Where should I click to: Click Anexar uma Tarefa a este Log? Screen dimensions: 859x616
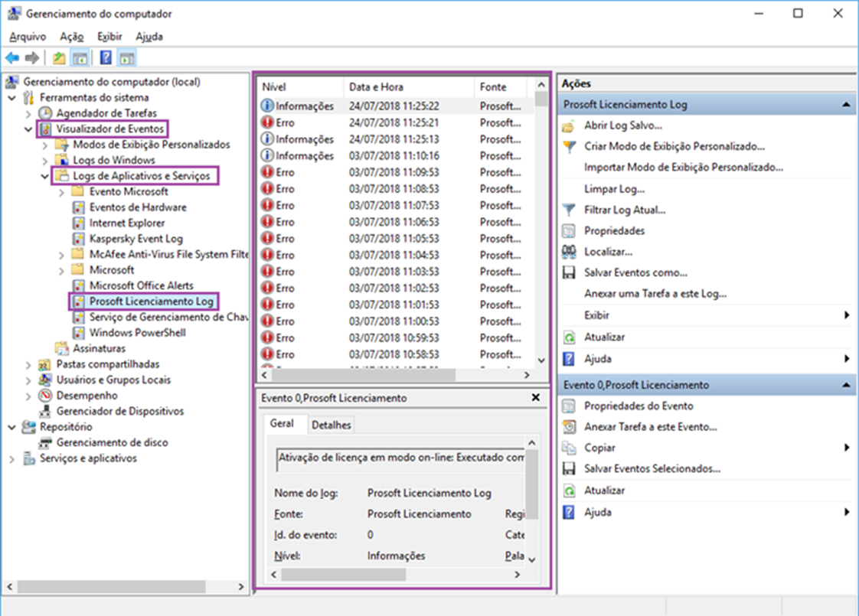[x=655, y=294]
